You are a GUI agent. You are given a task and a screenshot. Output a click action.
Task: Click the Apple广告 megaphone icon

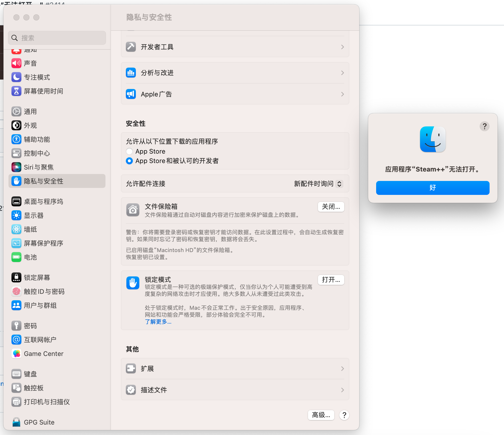(x=131, y=94)
